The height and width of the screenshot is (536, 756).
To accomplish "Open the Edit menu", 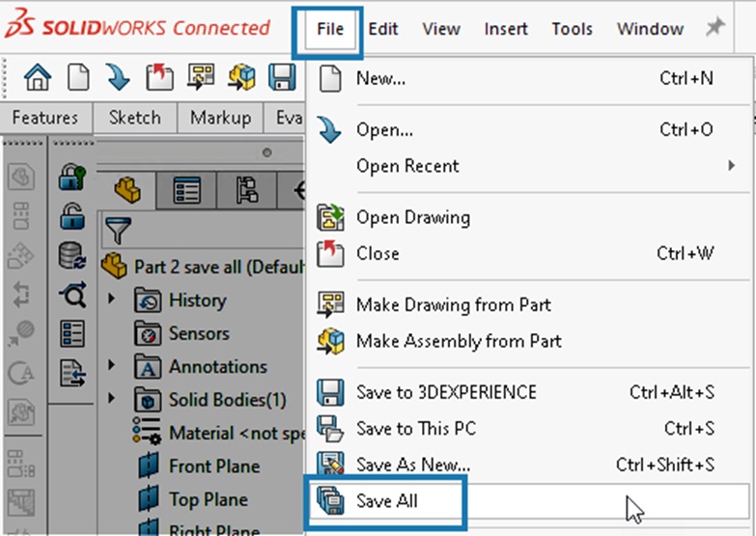I will pos(383,29).
